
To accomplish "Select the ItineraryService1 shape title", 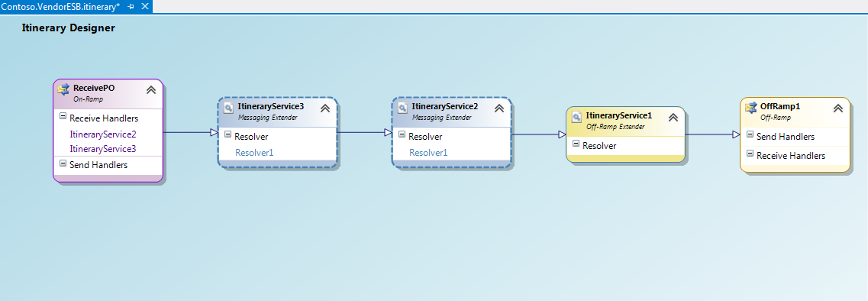I will (619, 115).
